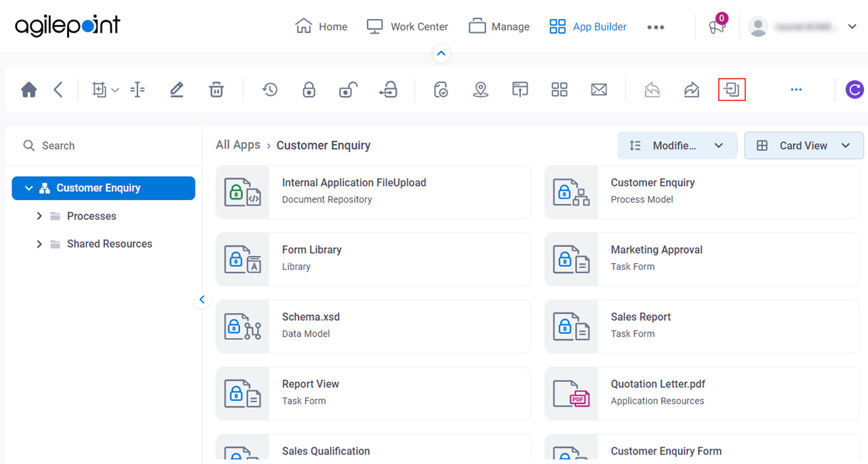Collapse the top navigation bar chevron
Screen dimensions: 868x464
pyautogui.click(x=441, y=53)
